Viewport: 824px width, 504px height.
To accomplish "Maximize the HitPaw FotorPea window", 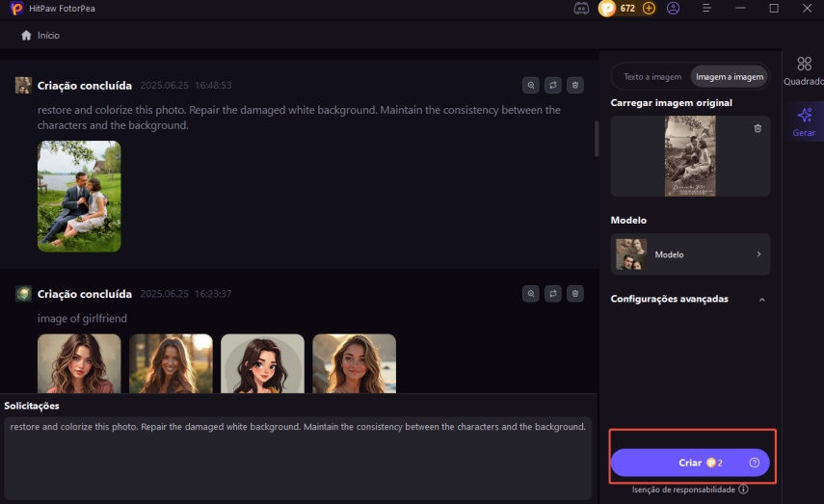I will [x=774, y=9].
